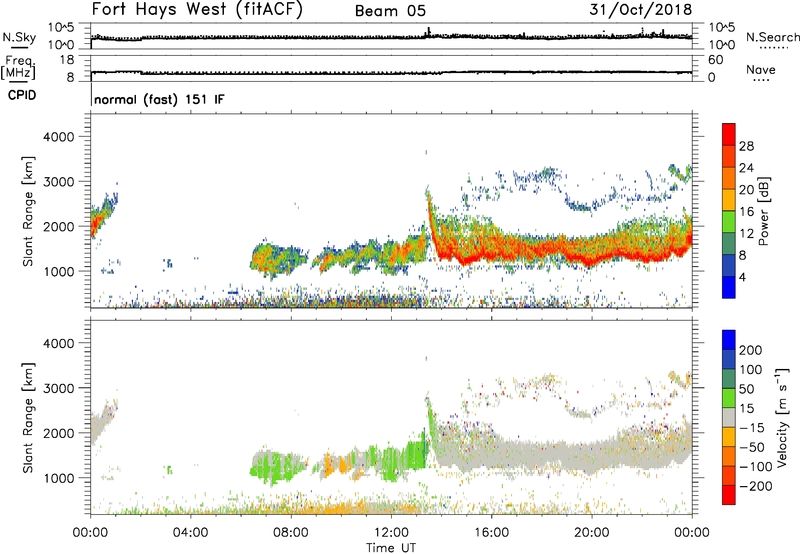
Task: Click the light green 12-16 dB power swatch
Action: tap(729, 221)
